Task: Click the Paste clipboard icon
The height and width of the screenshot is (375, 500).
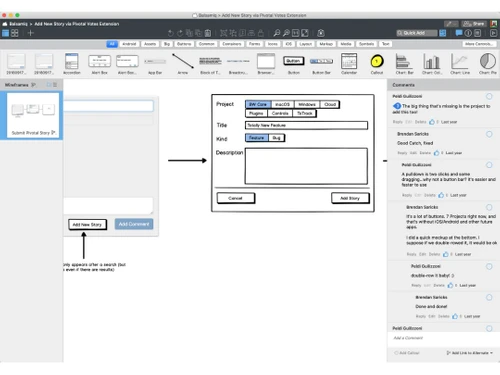Action: click(208, 33)
